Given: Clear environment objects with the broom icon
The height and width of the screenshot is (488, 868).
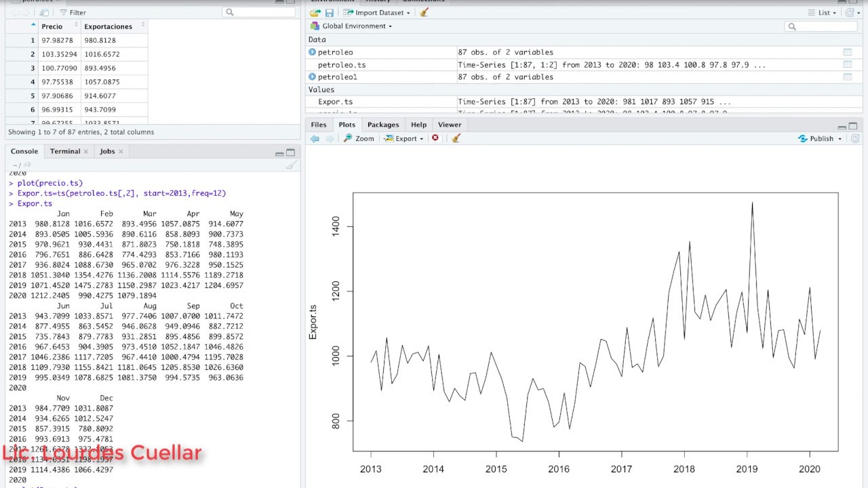Looking at the screenshot, I should coord(425,13).
